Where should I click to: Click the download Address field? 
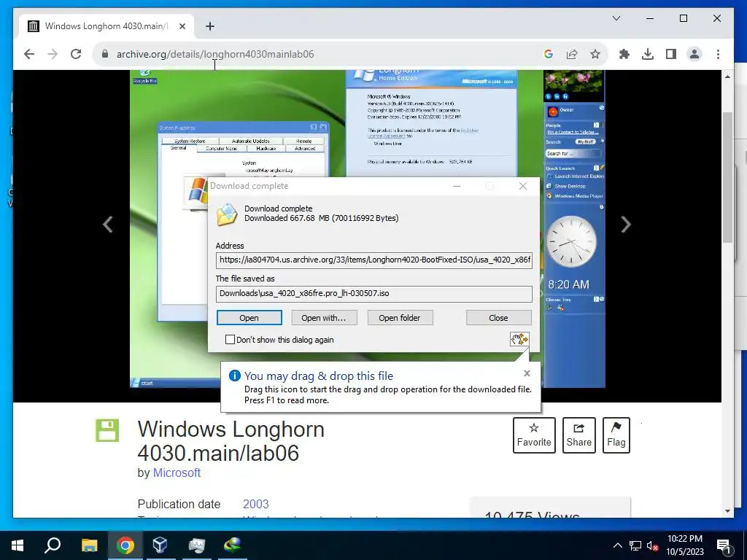tap(374, 260)
